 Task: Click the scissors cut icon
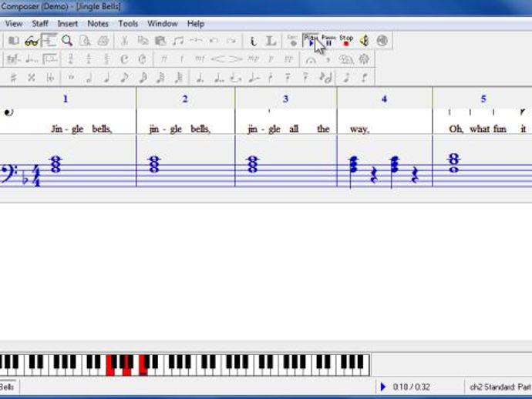[124, 41]
